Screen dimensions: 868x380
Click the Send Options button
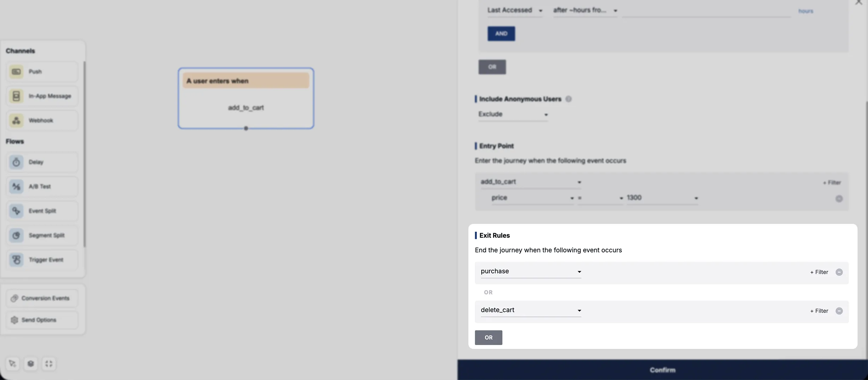pyautogui.click(x=42, y=320)
